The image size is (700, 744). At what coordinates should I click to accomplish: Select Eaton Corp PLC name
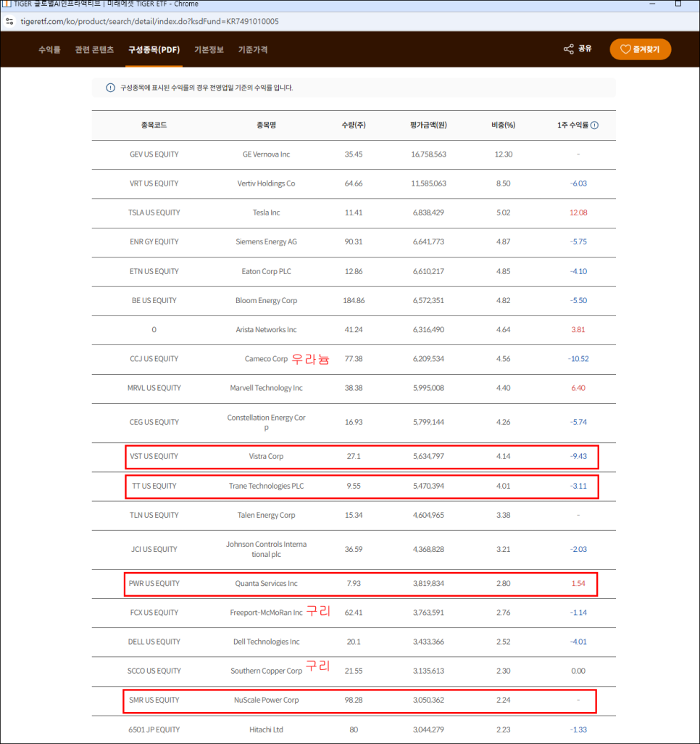click(x=266, y=271)
